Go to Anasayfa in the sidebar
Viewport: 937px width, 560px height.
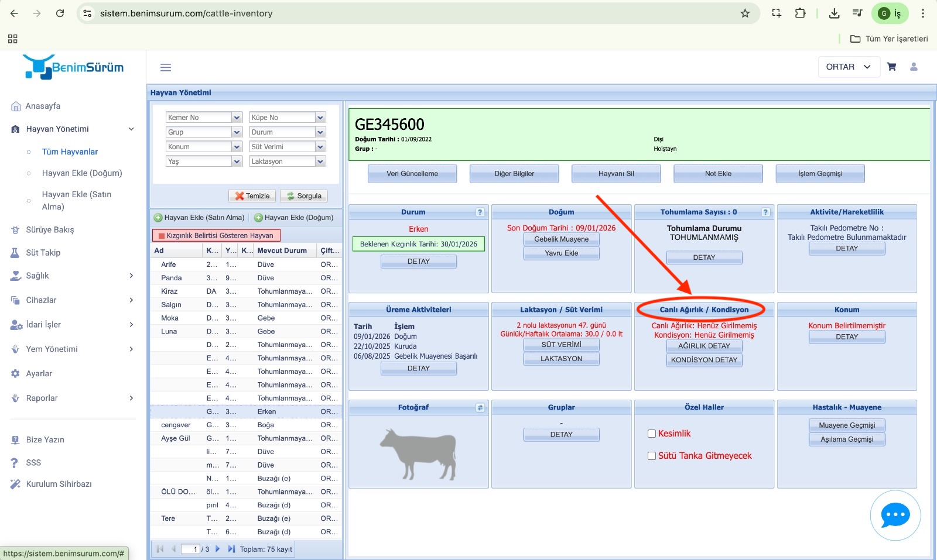tap(43, 106)
